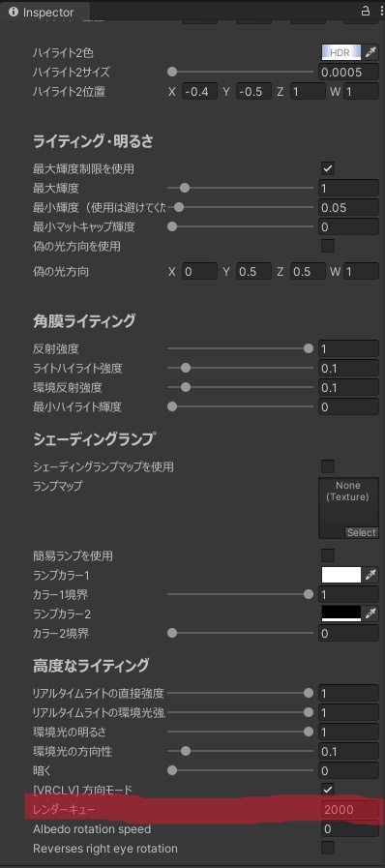Click the ランプマップ None (Texture) slot
The height and width of the screenshot is (868, 385).
(348, 508)
